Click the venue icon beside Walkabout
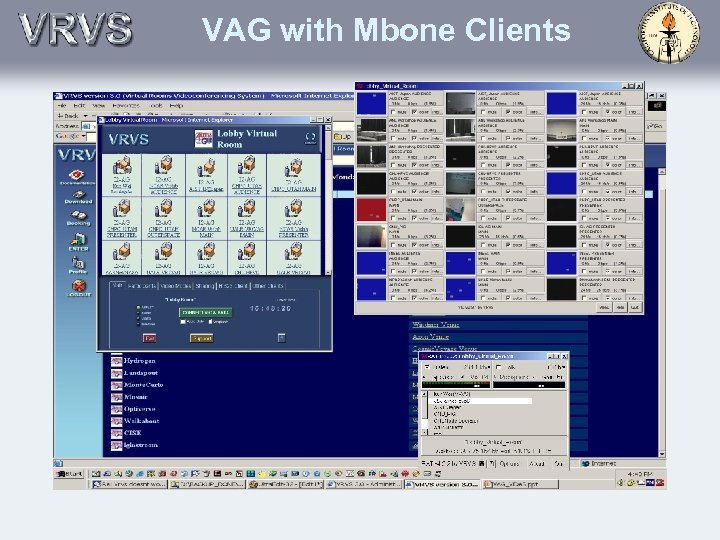Image resolution: width=720 pixels, height=540 pixels. point(117,421)
